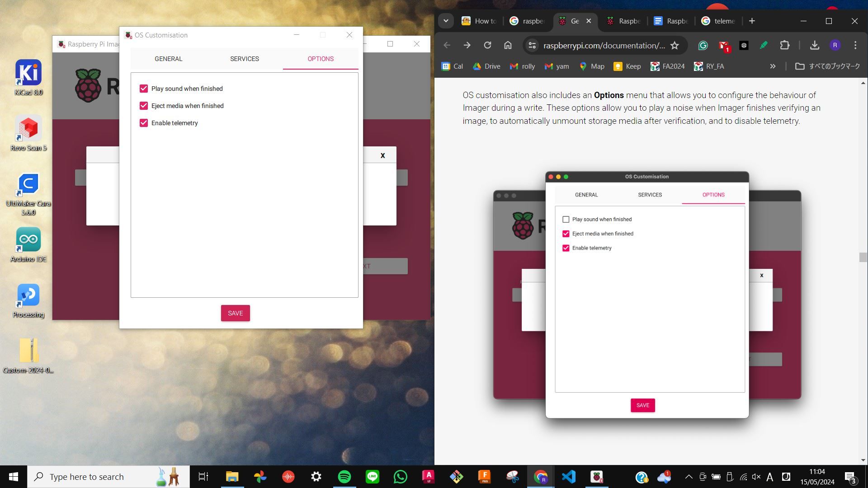The image size is (868, 488).
Task: Open the RY_FA bookmark
Action: (x=709, y=66)
